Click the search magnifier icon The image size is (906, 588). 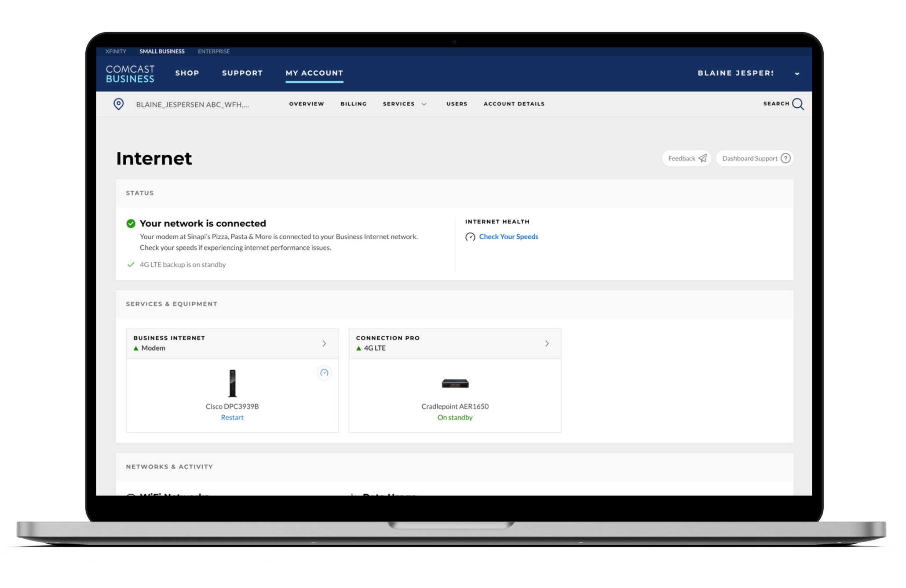798,104
